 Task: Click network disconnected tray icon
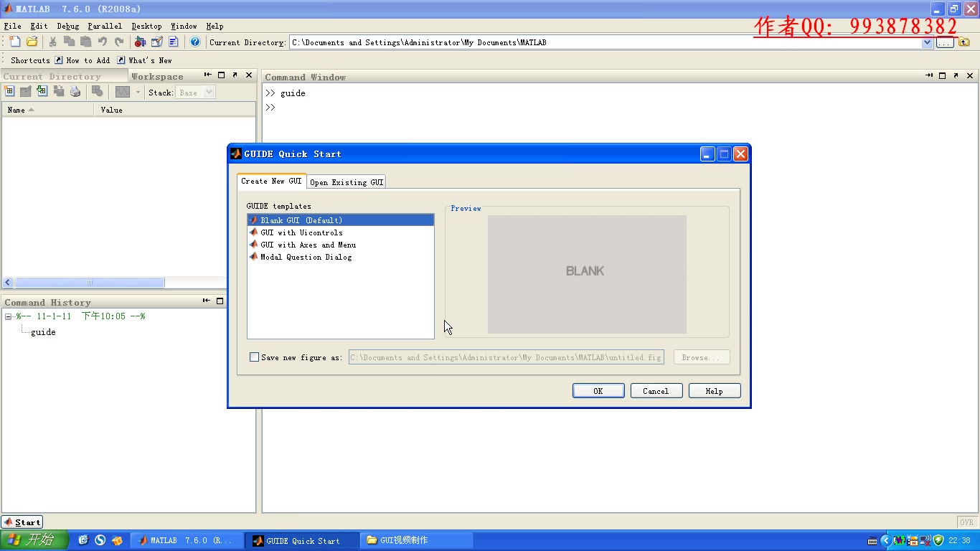tap(925, 540)
